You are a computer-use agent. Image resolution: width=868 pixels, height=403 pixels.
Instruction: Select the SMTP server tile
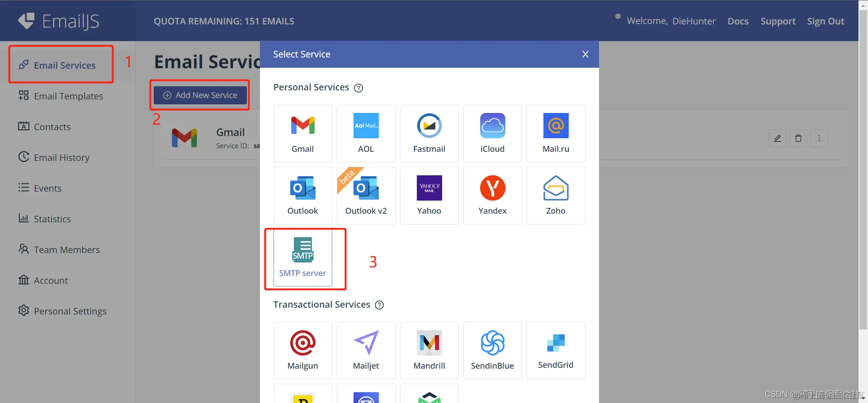coord(302,258)
